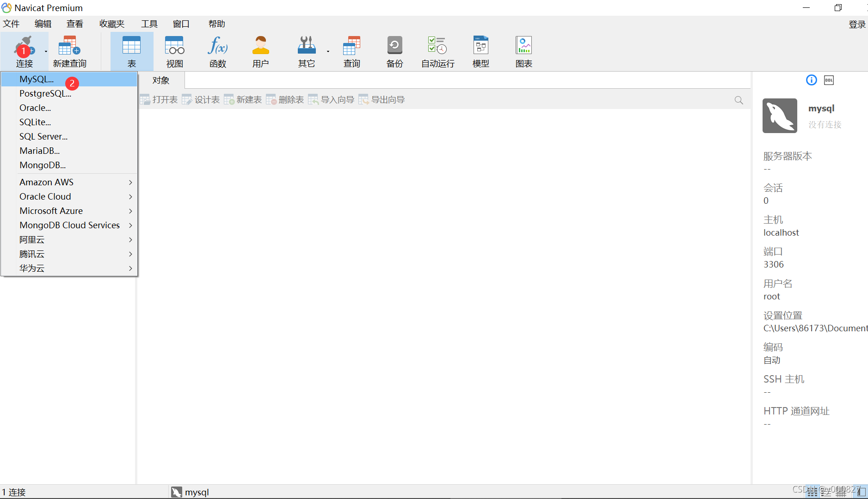
Task: Expand the 连接 dropdown arrow
Action: [x=46, y=51]
